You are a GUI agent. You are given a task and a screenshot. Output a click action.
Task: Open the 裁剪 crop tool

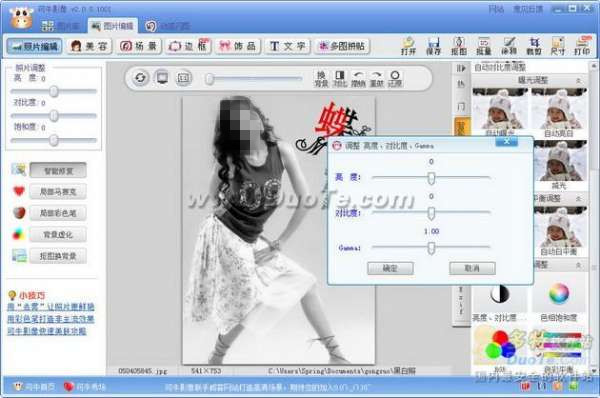point(534,46)
